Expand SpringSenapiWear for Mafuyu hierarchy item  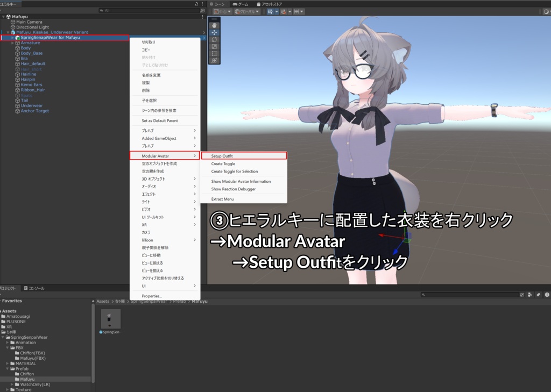13,38
